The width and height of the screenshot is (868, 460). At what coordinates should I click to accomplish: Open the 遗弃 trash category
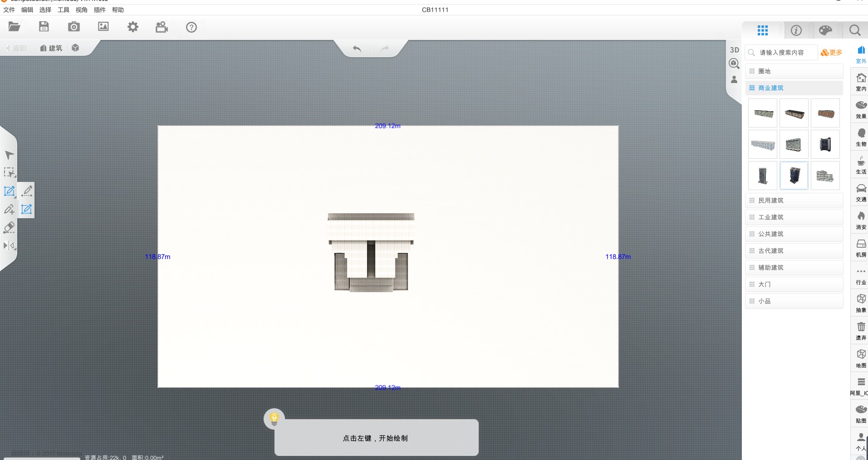pyautogui.click(x=861, y=331)
